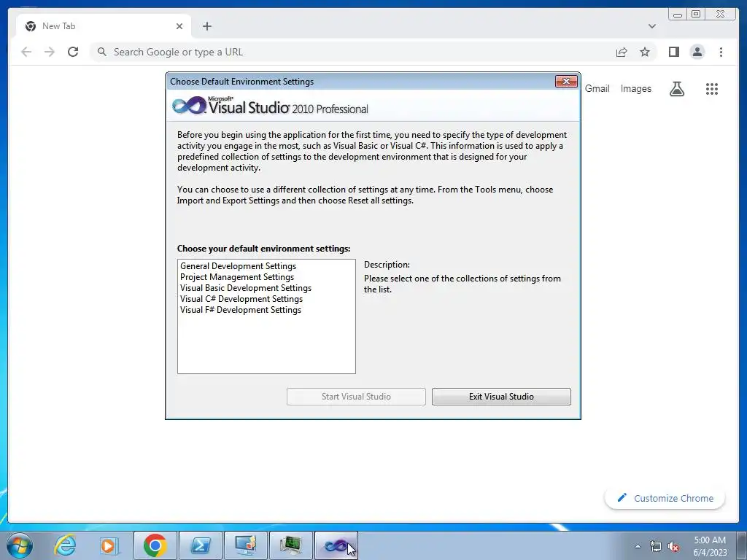Open a new tab with the plus button
Viewport: 747px width, 560px height.
[206, 26]
